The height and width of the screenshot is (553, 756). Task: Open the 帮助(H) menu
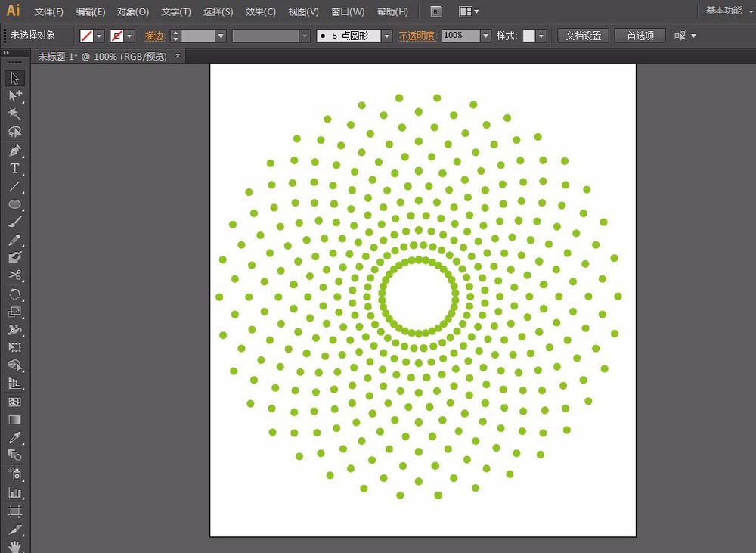392,11
